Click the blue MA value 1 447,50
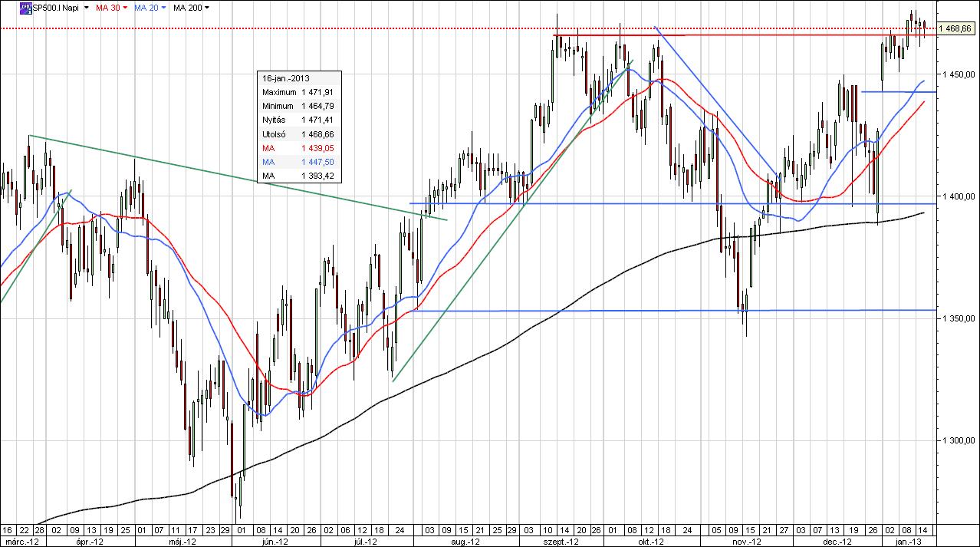980x547 pixels. [x=317, y=162]
